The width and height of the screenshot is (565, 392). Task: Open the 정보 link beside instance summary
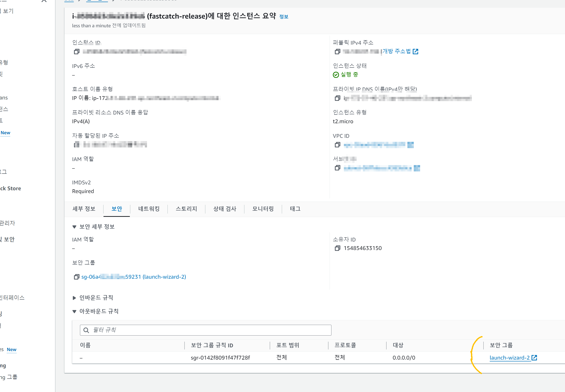pyautogui.click(x=284, y=17)
